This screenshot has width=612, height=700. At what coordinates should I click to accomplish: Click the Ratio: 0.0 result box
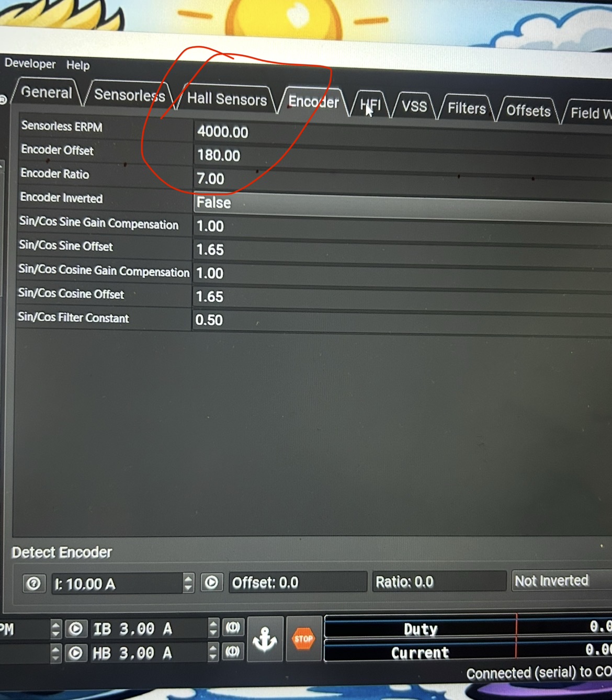coord(439,581)
